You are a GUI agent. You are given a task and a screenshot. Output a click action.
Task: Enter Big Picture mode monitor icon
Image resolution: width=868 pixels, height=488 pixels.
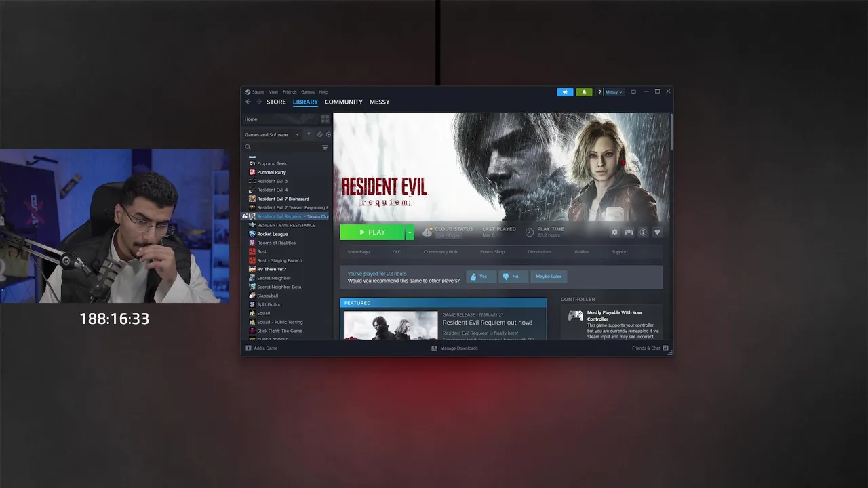point(633,92)
